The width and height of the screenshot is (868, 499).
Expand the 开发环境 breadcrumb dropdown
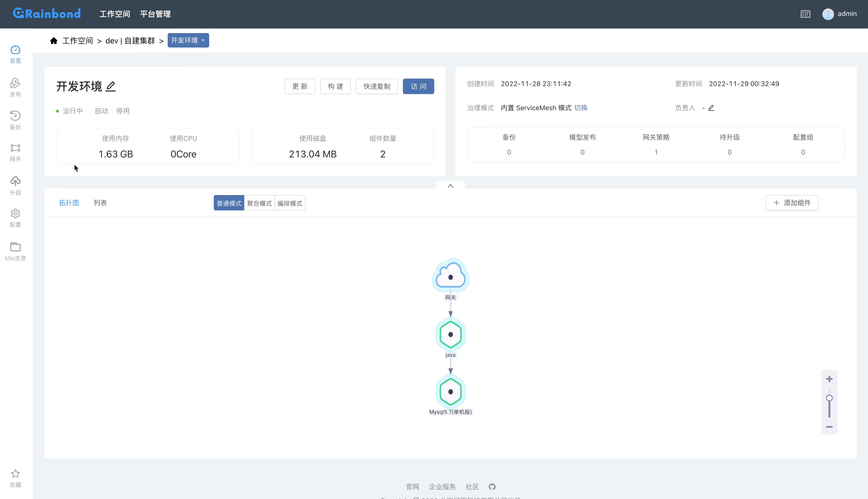188,40
